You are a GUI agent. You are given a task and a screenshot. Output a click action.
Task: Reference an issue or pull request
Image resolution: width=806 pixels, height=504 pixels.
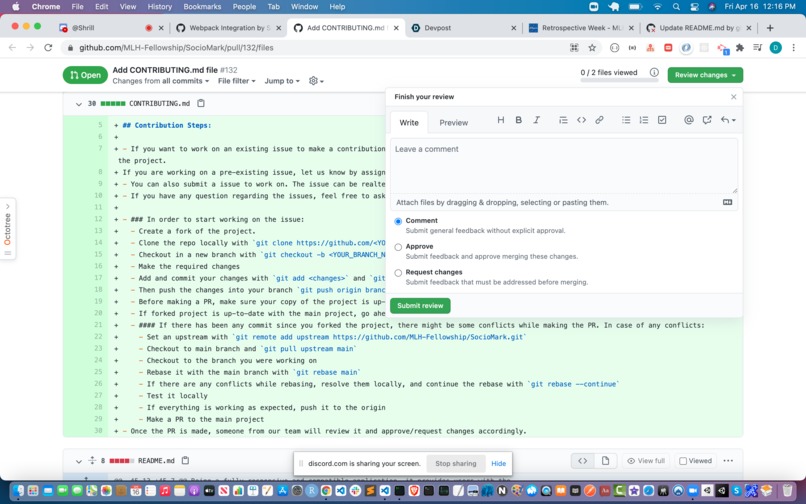707,120
